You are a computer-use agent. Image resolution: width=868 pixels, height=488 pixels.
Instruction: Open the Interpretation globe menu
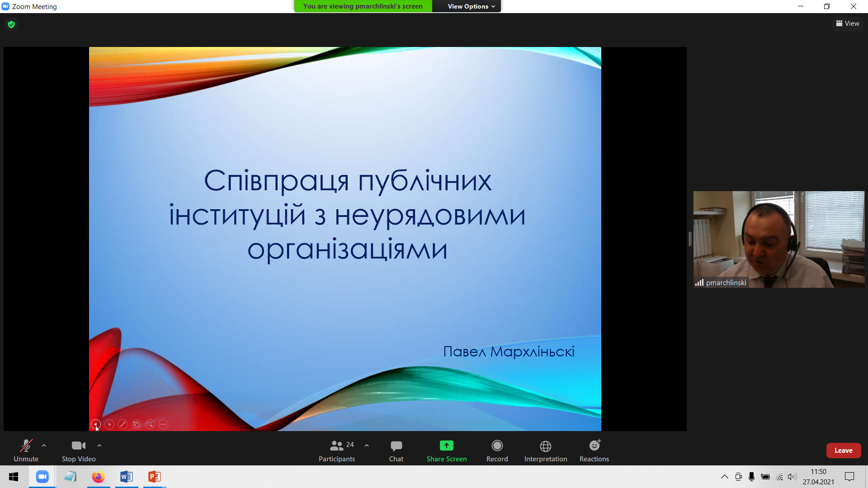pos(545,446)
